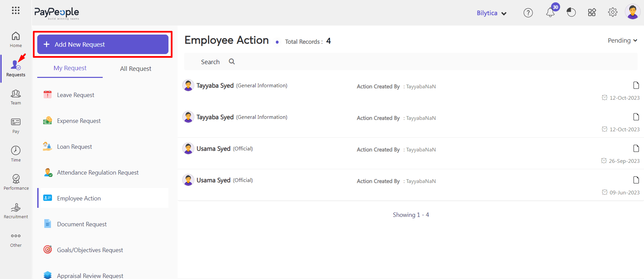Click the Add New Request button
Screen dimensions: 644x279
pos(103,44)
